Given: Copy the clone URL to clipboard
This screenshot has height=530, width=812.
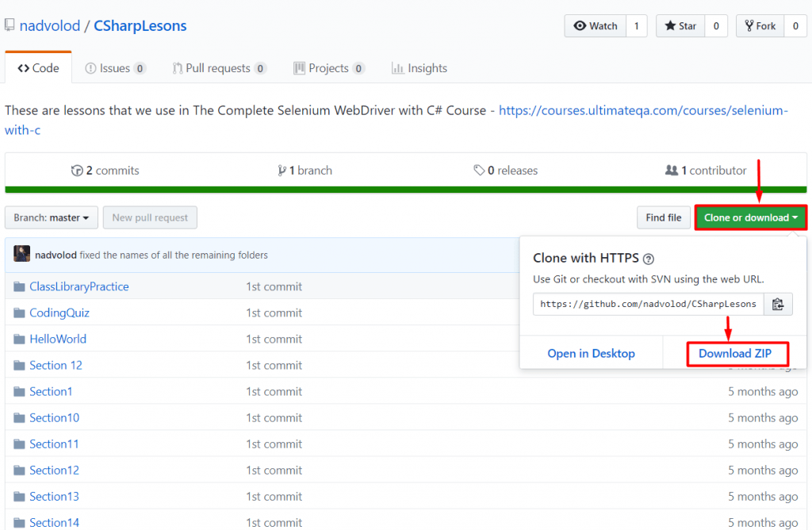Looking at the screenshot, I should click(778, 304).
